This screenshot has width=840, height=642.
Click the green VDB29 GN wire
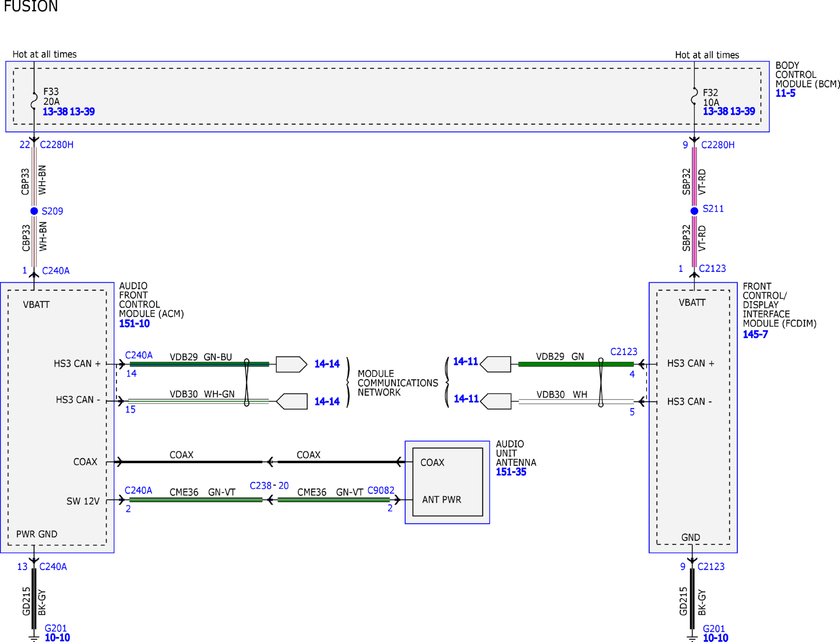tap(576, 364)
